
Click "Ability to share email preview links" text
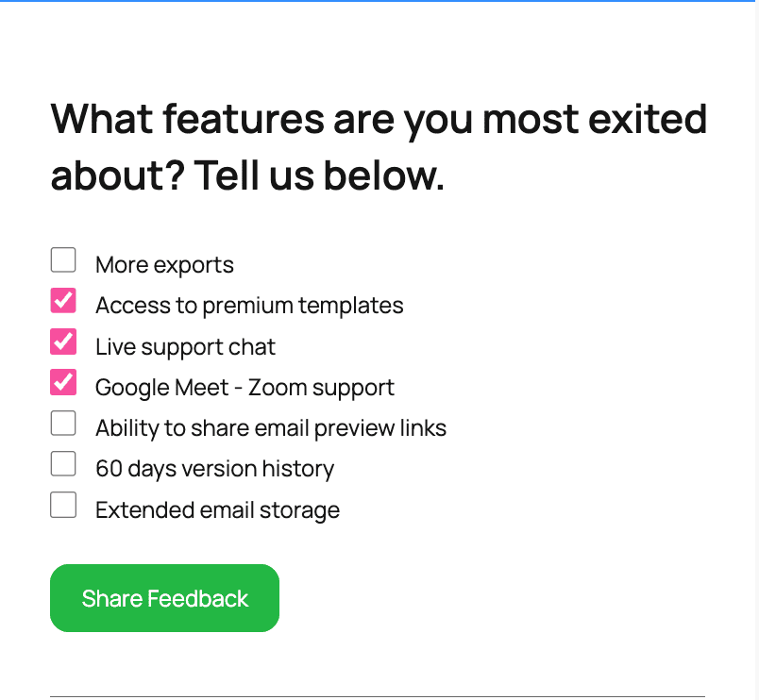coord(271,428)
